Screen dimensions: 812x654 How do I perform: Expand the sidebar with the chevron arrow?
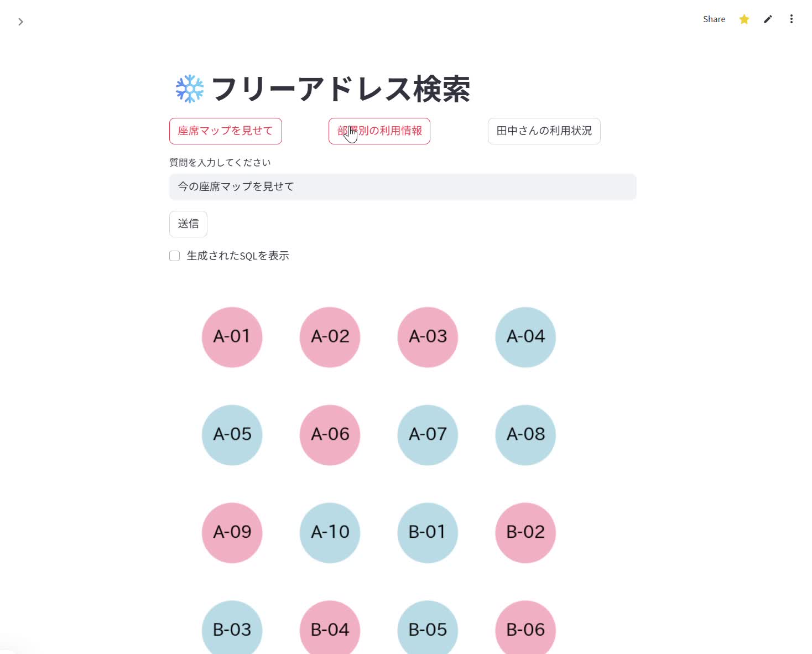pyautogui.click(x=20, y=22)
